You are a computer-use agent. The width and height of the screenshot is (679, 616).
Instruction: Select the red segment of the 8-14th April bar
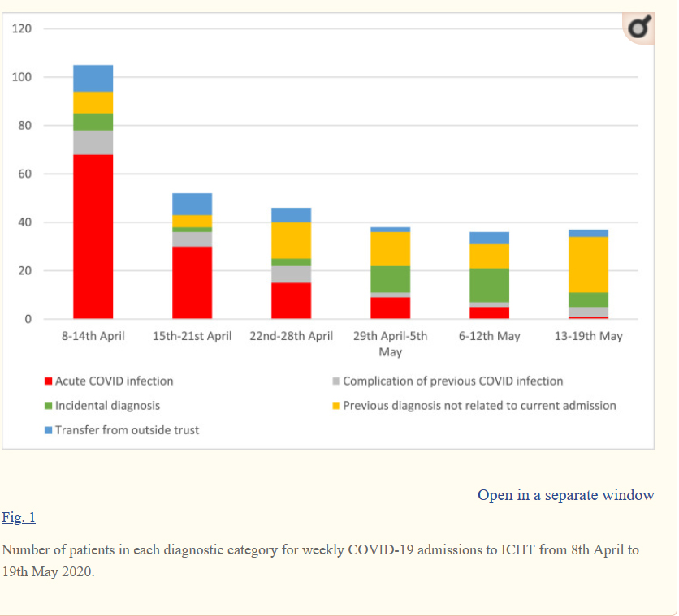[x=93, y=235]
